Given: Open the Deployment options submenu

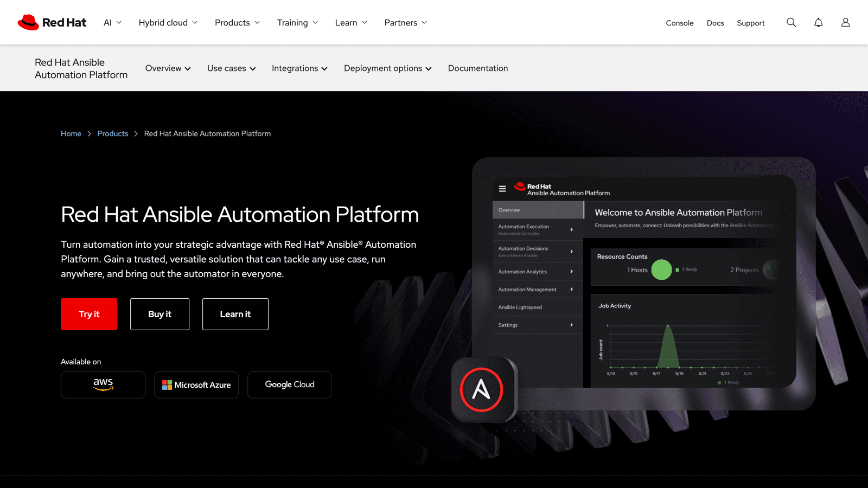Looking at the screenshot, I should pyautogui.click(x=388, y=68).
